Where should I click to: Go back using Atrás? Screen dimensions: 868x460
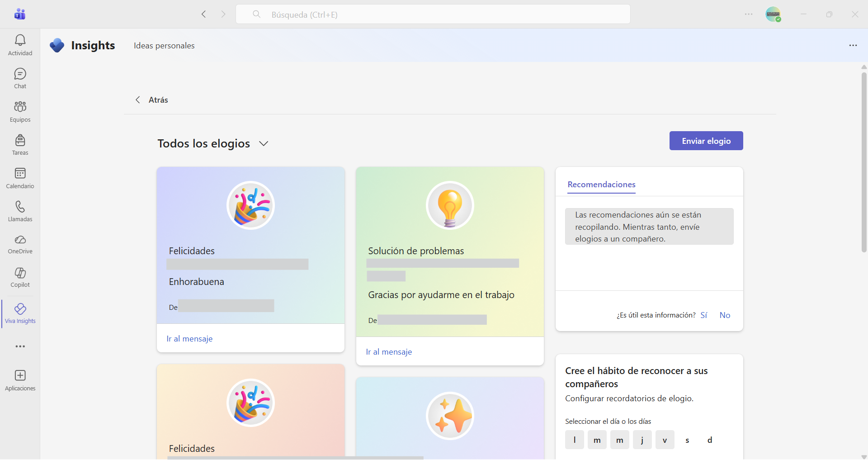pos(152,100)
